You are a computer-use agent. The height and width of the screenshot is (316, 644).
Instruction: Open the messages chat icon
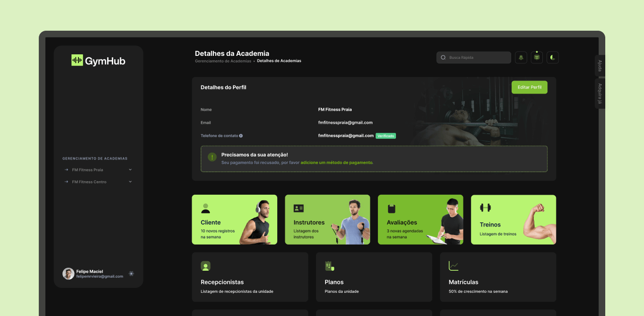(537, 57)
